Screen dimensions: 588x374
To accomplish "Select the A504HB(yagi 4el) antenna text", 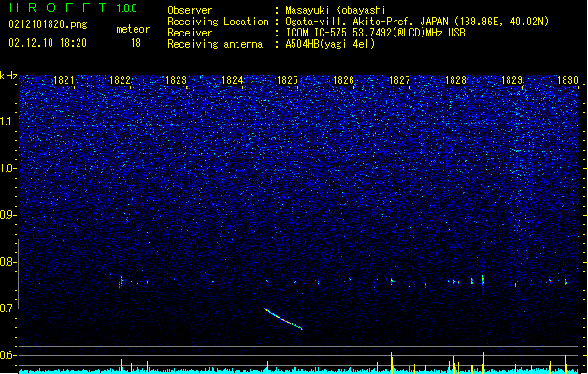I will tap(330, 44).
